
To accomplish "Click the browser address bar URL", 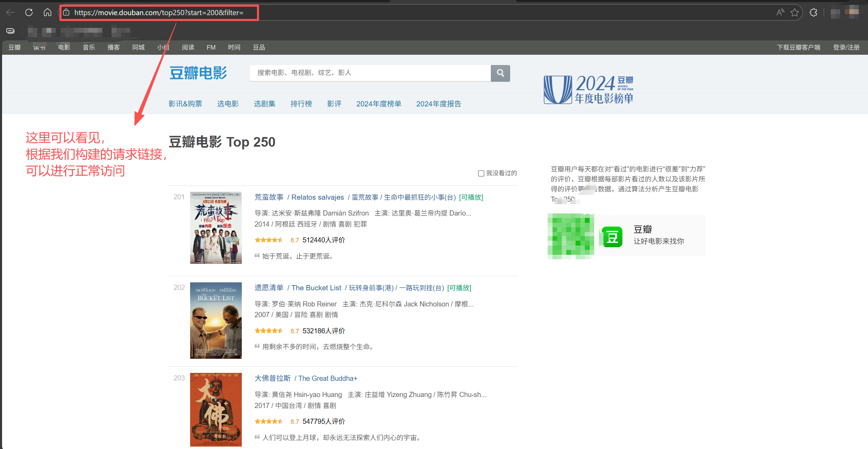I will click(159, 13).
